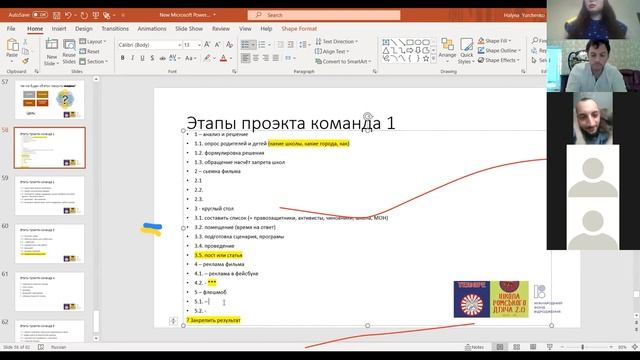Toggle Strikethrough formatting
The height and width of the screenshot is (360, 640).
click(x=162, y=58)
